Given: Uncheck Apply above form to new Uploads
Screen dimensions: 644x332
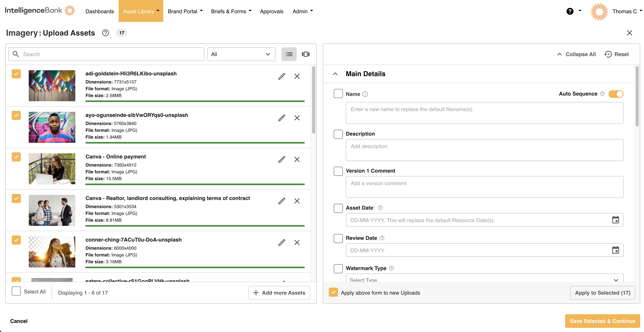Looking at the screenshot, I should tap(333, 292).
